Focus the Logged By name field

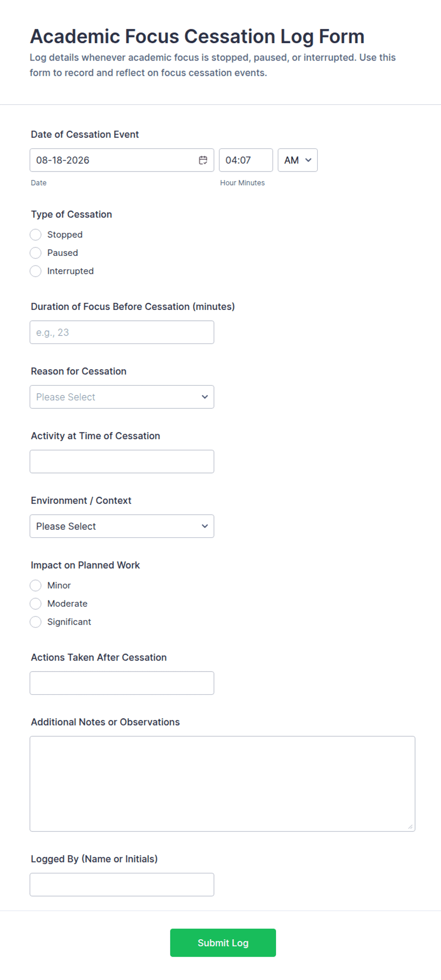tap(122, 884)
